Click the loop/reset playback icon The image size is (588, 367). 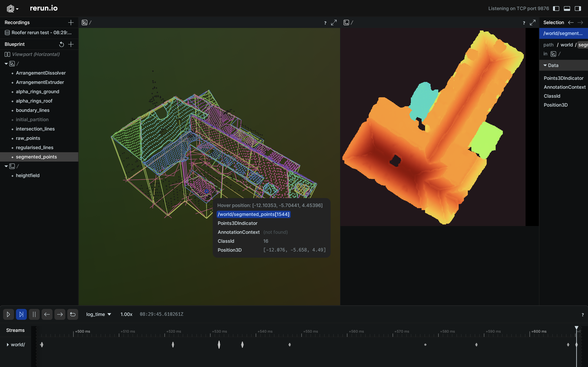point(72,314)
